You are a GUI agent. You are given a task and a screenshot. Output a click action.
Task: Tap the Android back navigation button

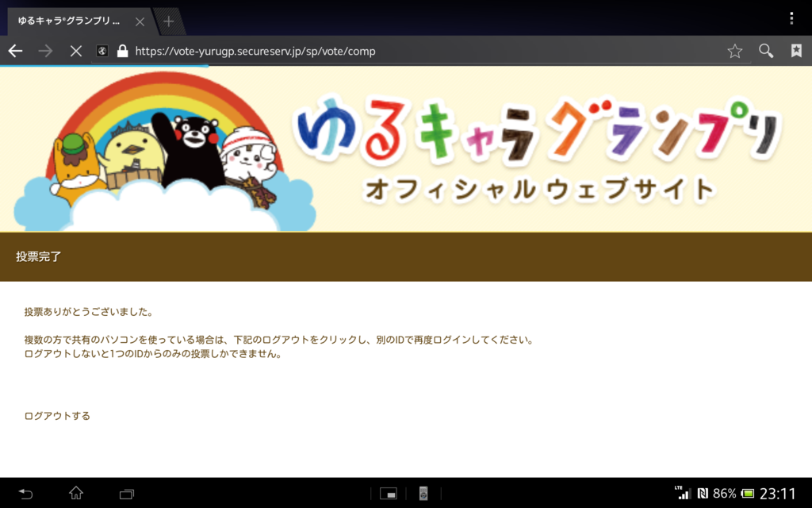[25, 494]
